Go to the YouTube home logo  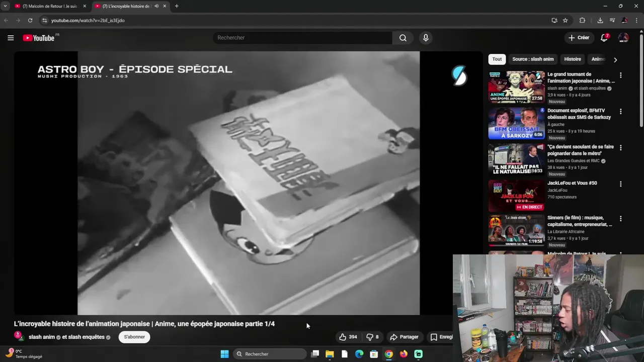(x=39, y=38)
